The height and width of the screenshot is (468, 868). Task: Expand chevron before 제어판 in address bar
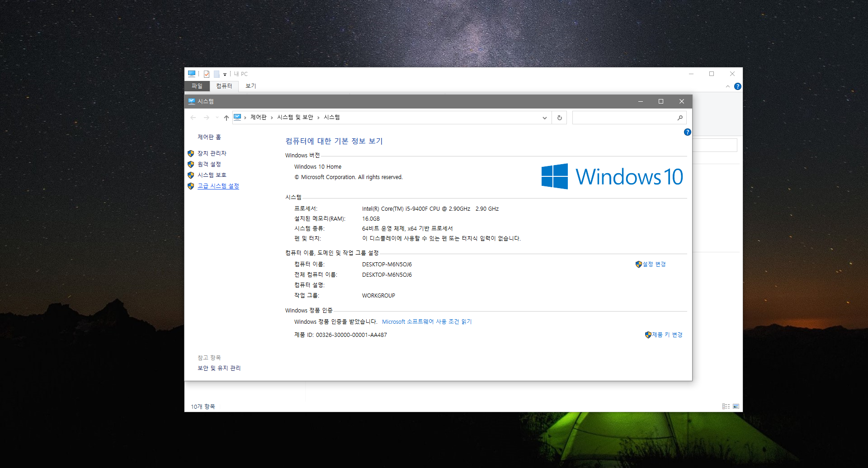pos(245,118)
